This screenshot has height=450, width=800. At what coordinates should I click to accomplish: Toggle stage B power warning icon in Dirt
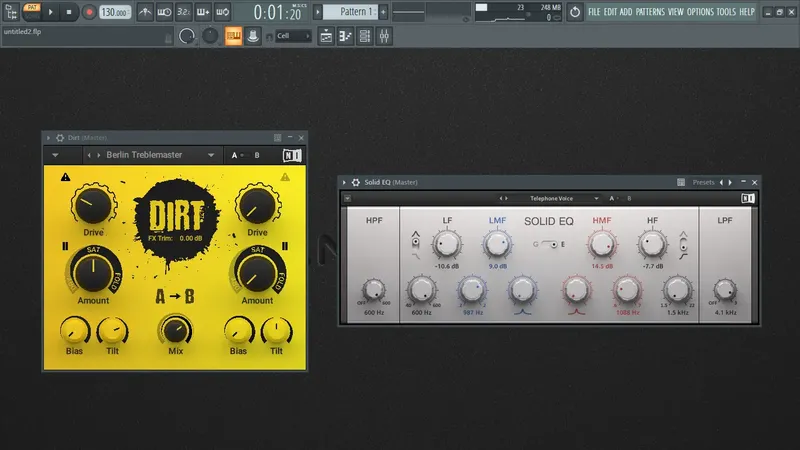[285, 177]
